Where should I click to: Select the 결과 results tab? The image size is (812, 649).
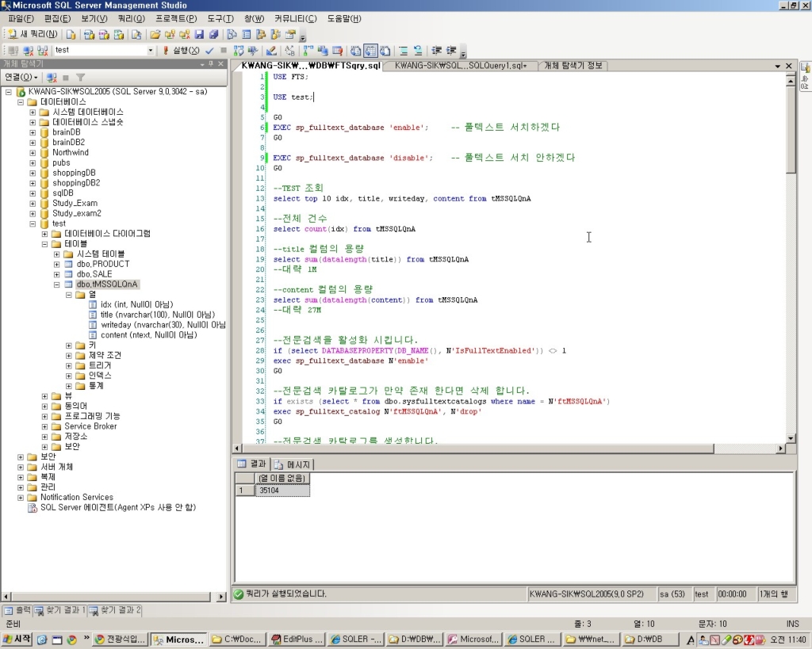251,464
